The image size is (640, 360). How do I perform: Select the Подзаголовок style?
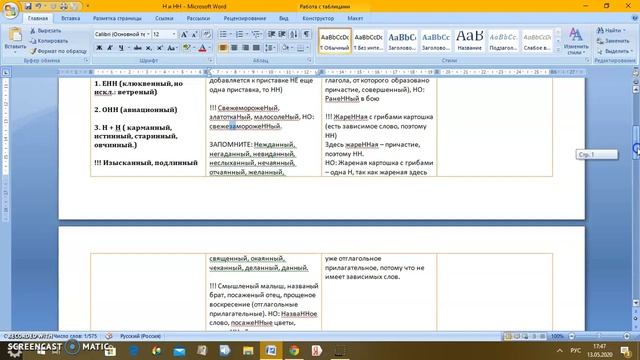503,41
